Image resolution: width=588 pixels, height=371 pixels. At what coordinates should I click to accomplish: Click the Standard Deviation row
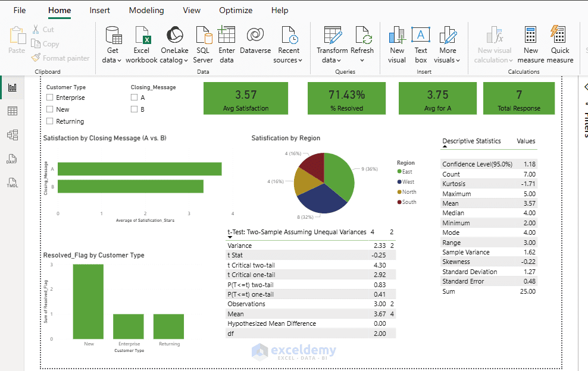489,272
